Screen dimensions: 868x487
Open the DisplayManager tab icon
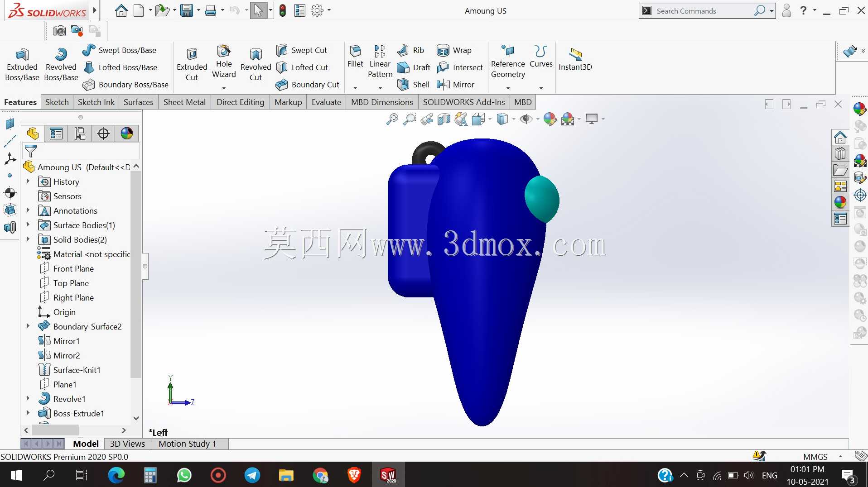click(x=127, y=134)
